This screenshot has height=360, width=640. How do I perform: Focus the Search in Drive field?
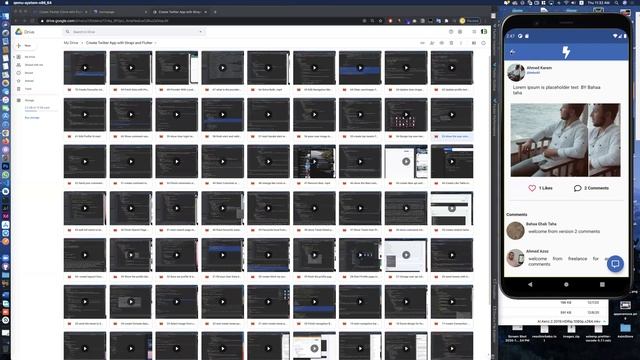coord(135,32)
